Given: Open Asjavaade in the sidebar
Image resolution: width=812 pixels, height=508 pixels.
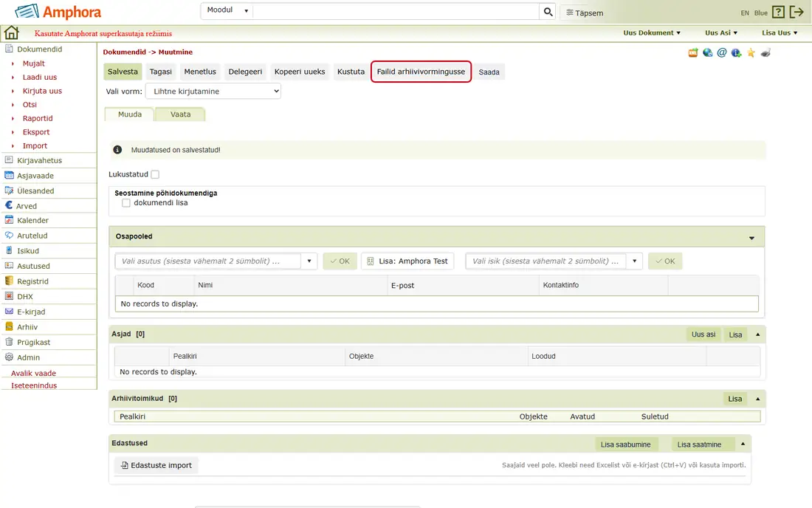Looking at the screenshot, I should (35, 176).
